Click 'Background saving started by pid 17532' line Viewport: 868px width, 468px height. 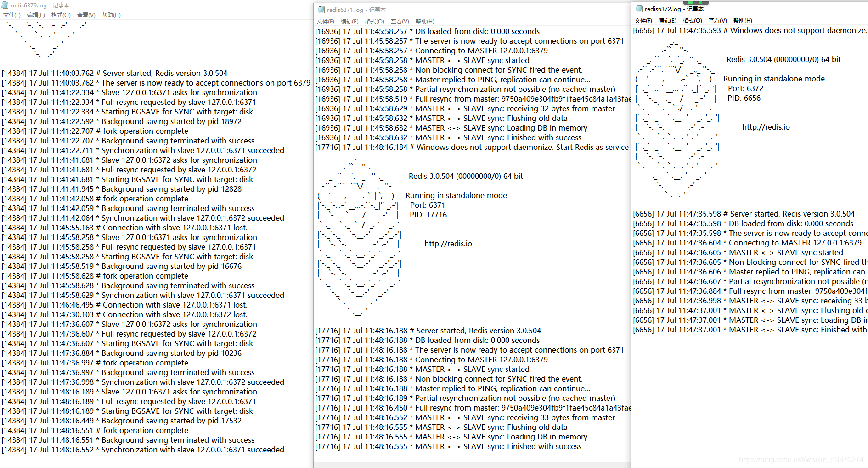(x=122, y=421)
